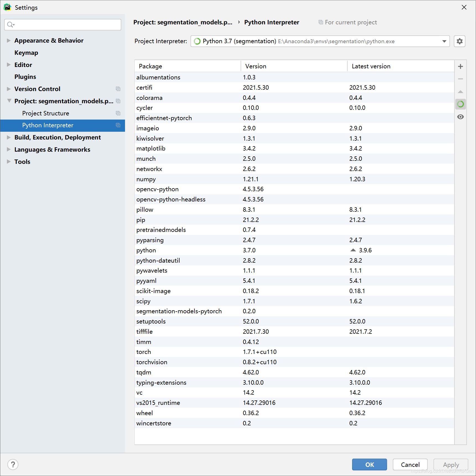This screenshot has height=476, width=476.
Task: Open the Plugins settings page
Action: click(25, 77)
